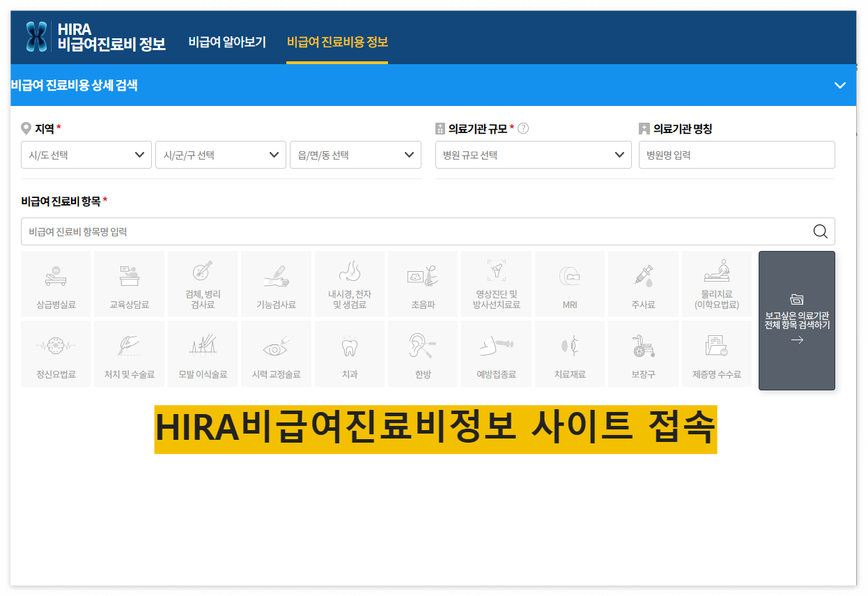The image size is (868, 596).
Task: Open the 내시경, 천자 및 생검료 category
Action: click(x=350, y=284)
